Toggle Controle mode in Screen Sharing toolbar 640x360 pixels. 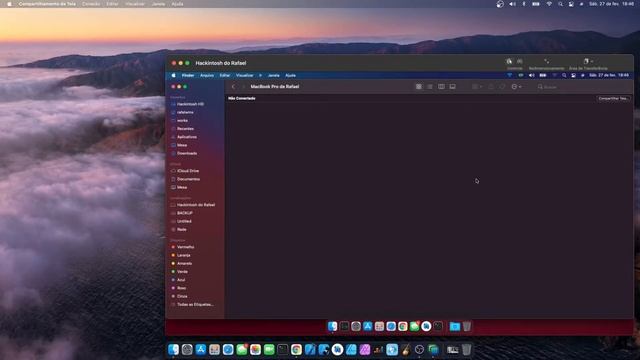pyautogui.click(x=509, y=61)
